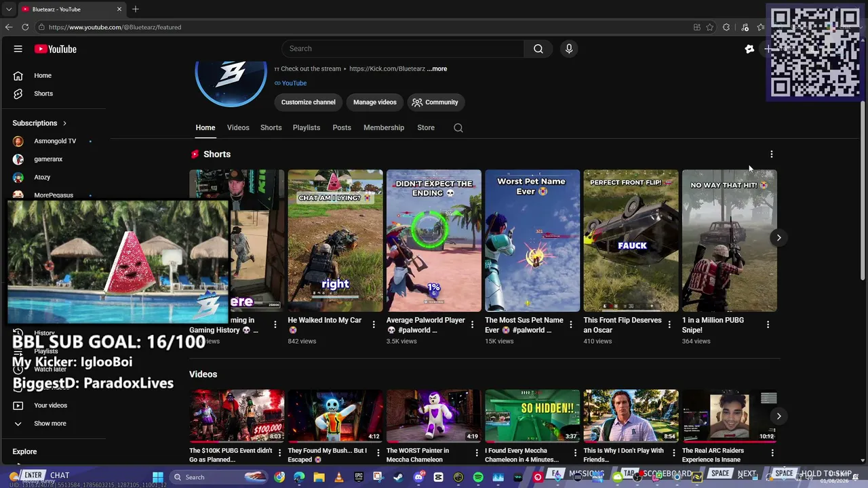Open the 'DIDN'T EXPECT THE ENDING' short thumbnail
Screen dimensions: 868x488
click(434, 241)
